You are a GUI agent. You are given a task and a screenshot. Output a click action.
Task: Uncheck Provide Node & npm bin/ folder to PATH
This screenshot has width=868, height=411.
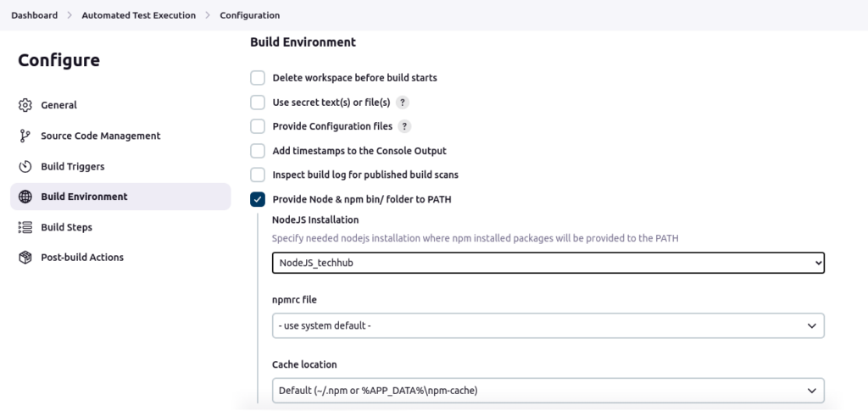[x=258, y=200]
